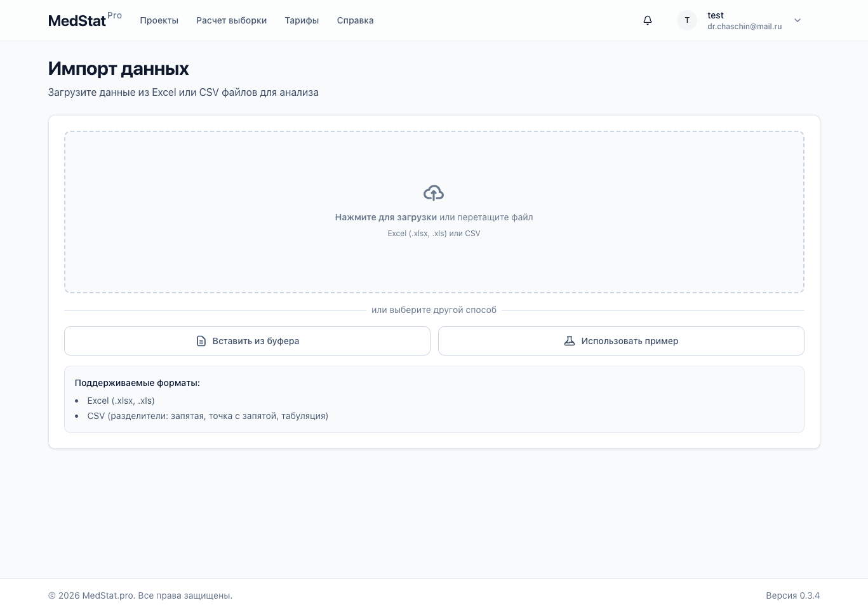Click the subtitle "Загрузите данные из Excel"
Screen dimensions: 868x612
pyautogui.click(x=184, y=92)
